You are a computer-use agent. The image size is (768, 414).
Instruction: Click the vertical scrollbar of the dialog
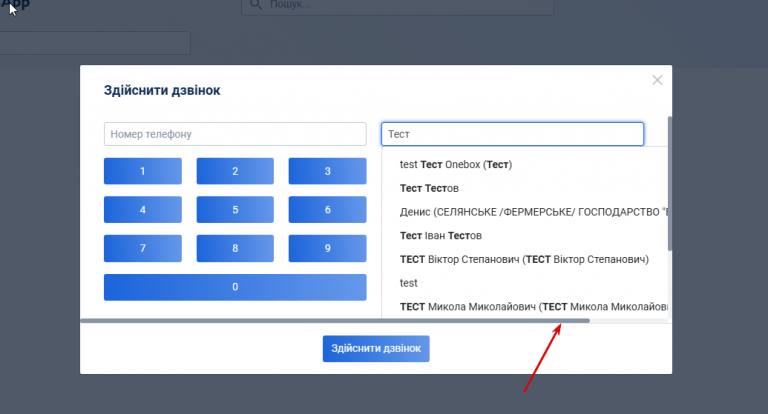[670, 184]
